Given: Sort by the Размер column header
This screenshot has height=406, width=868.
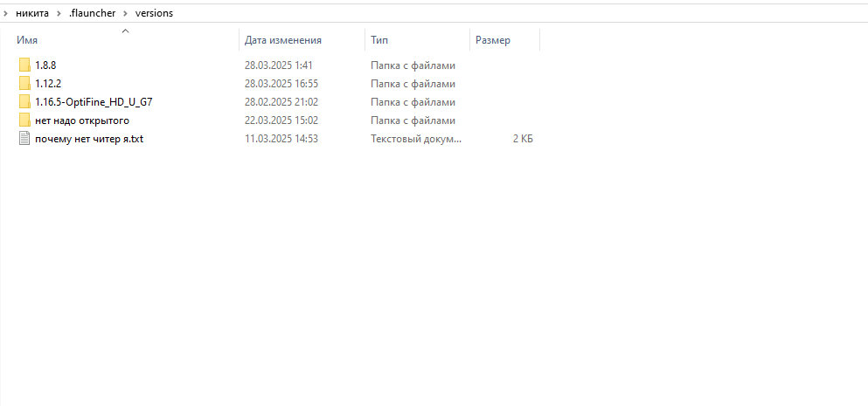Looking at the screenshot, I should point(493,40).
